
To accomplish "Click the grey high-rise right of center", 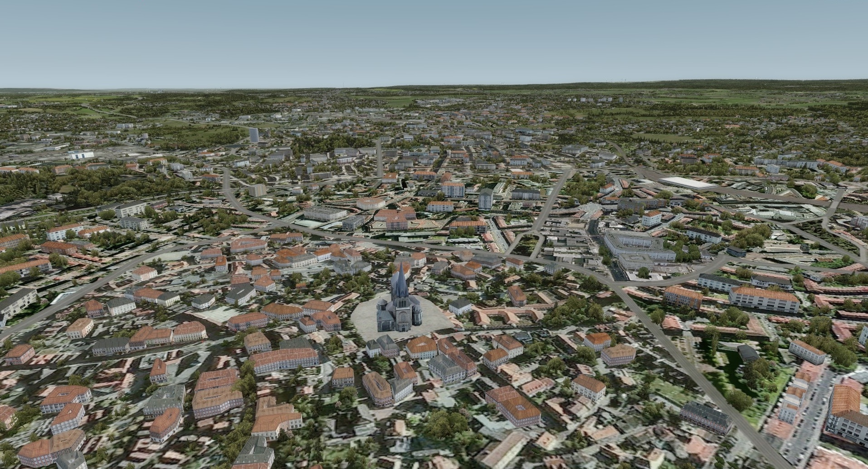I will (485, 198).
